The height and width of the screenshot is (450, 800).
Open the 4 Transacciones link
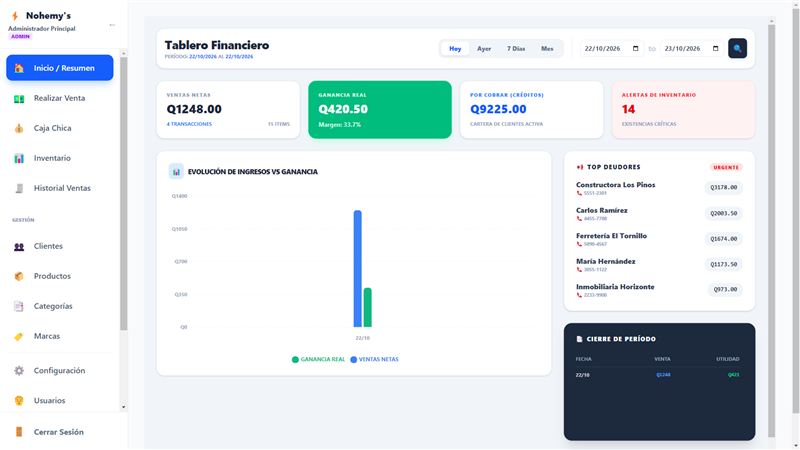click(189, 124)
